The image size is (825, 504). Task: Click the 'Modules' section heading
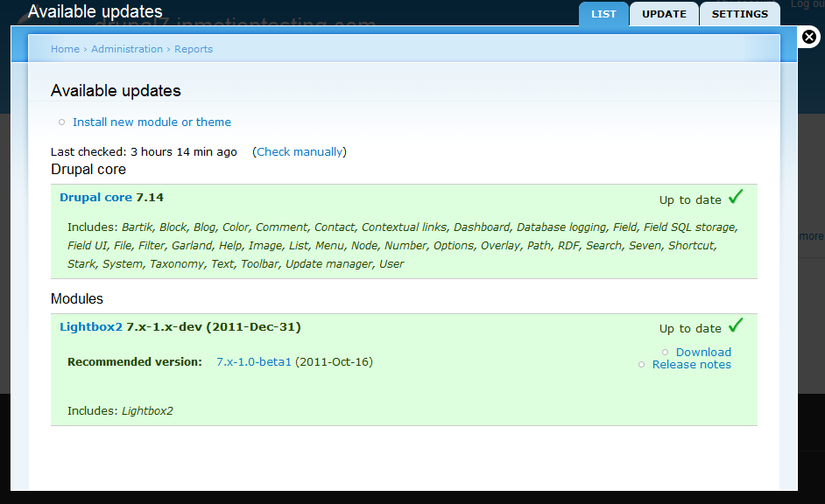click(77, 298)
